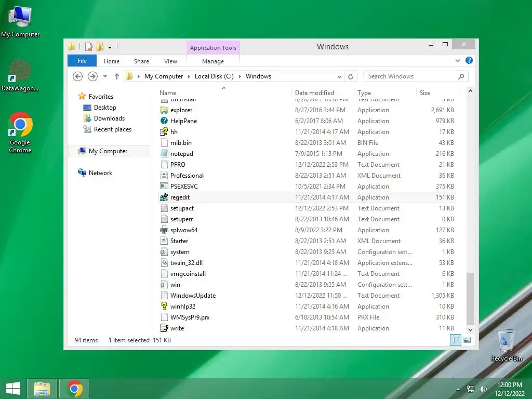Open address bar previous locations dropdown
Screen dimensions: 532x399
tap(339, 77)
